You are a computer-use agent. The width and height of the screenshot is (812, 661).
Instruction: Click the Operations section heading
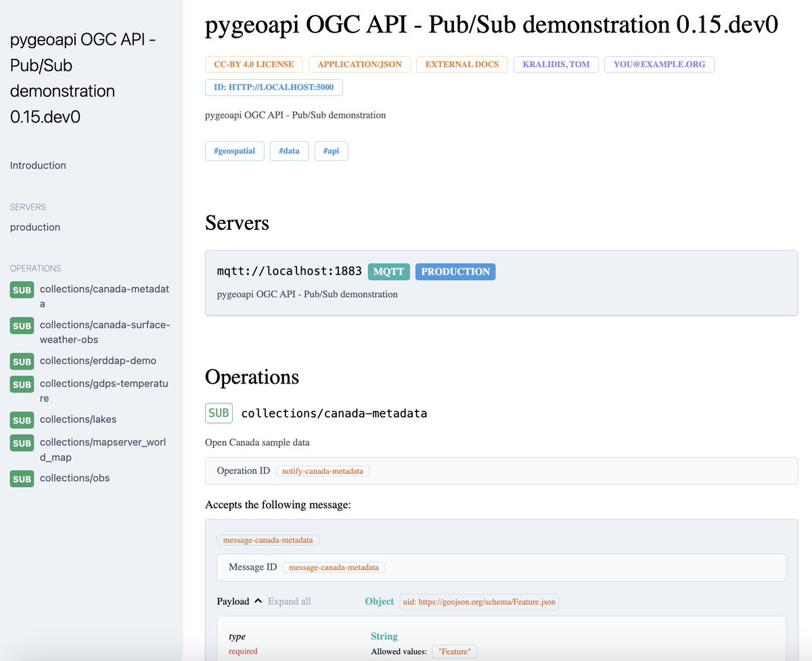[x=252, y=377]
